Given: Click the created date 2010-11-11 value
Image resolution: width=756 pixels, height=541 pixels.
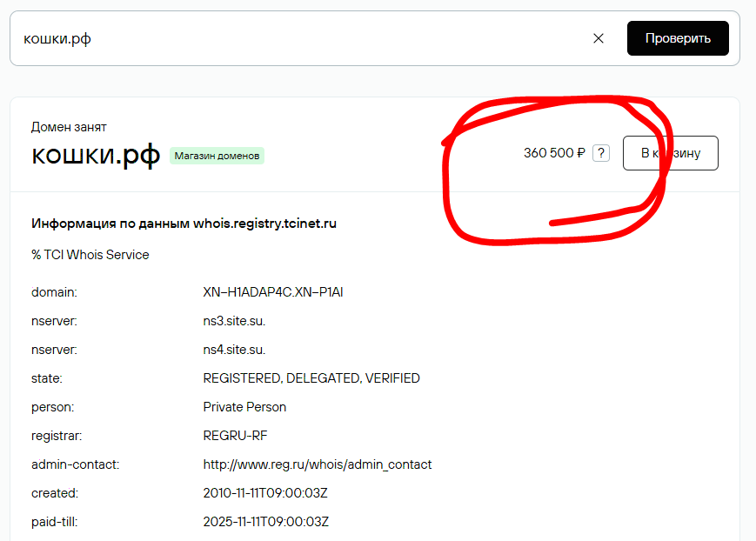Looking at the screenshot, I should click(x=265, y=493).
